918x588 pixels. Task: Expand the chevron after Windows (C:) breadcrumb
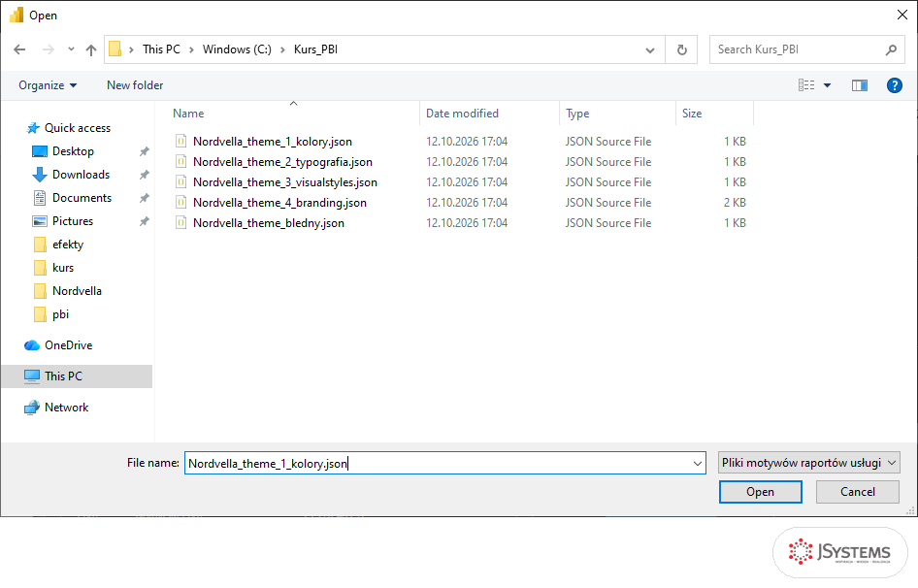point(282,49)
